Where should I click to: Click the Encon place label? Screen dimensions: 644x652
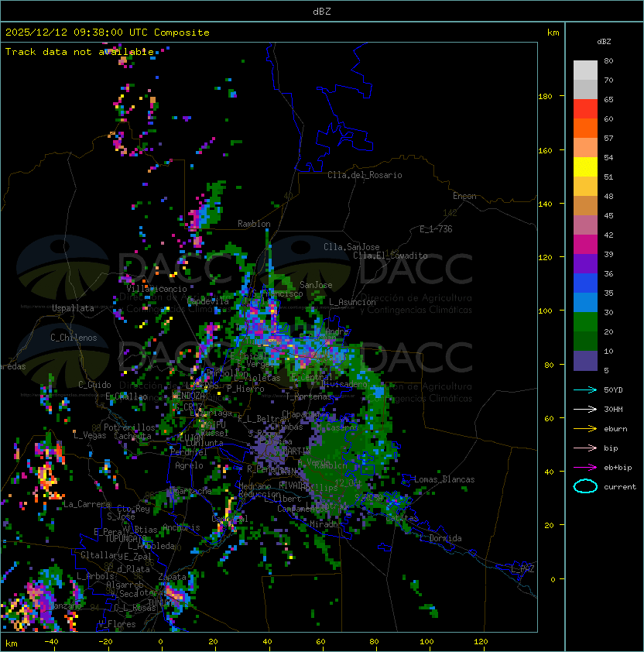[x=464, y=196]
